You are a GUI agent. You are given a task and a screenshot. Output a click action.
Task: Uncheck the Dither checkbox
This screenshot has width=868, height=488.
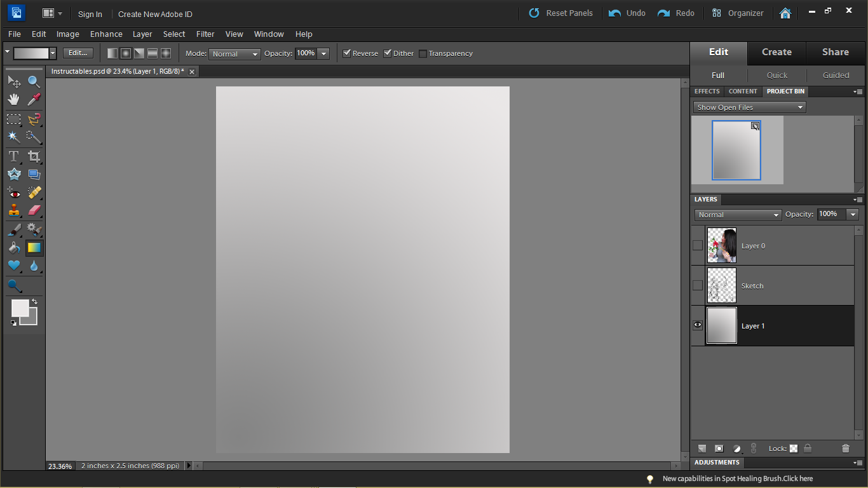pyautogui.click(x=388, y=53)
